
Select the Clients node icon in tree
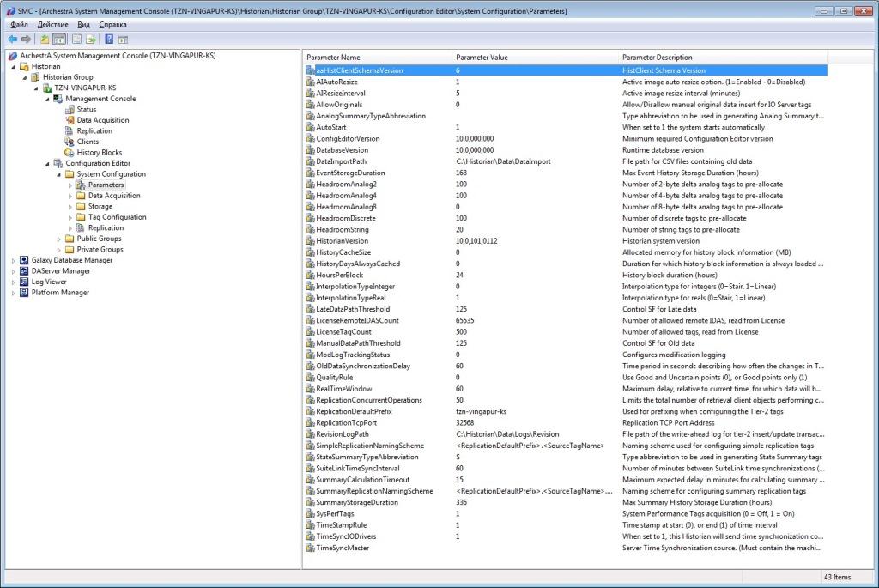point(70,142)
